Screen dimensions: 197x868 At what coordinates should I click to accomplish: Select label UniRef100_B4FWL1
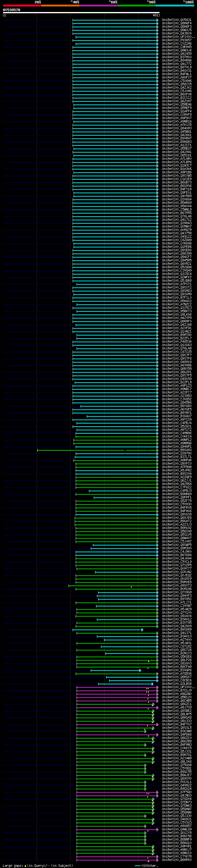[x=176, y=74]
